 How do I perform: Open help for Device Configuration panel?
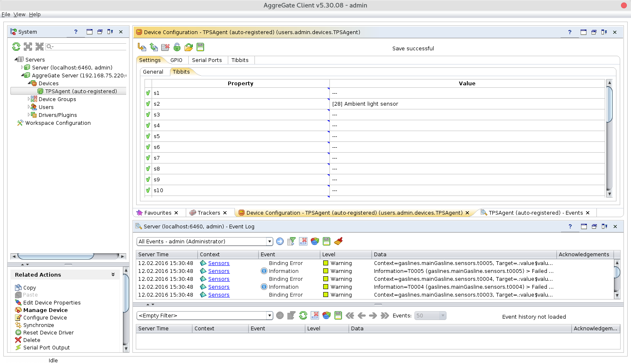pos(570,32)
